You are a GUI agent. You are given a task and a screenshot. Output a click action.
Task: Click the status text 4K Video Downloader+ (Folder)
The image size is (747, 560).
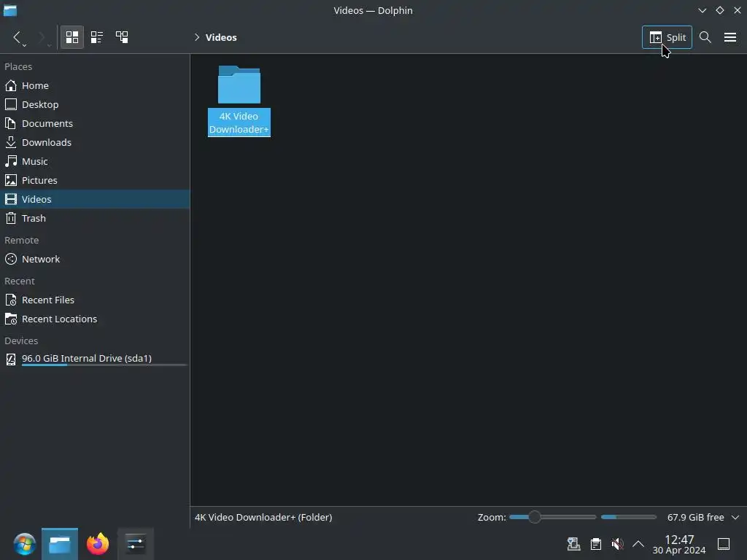pyautogui.click(x=263, y=517)
